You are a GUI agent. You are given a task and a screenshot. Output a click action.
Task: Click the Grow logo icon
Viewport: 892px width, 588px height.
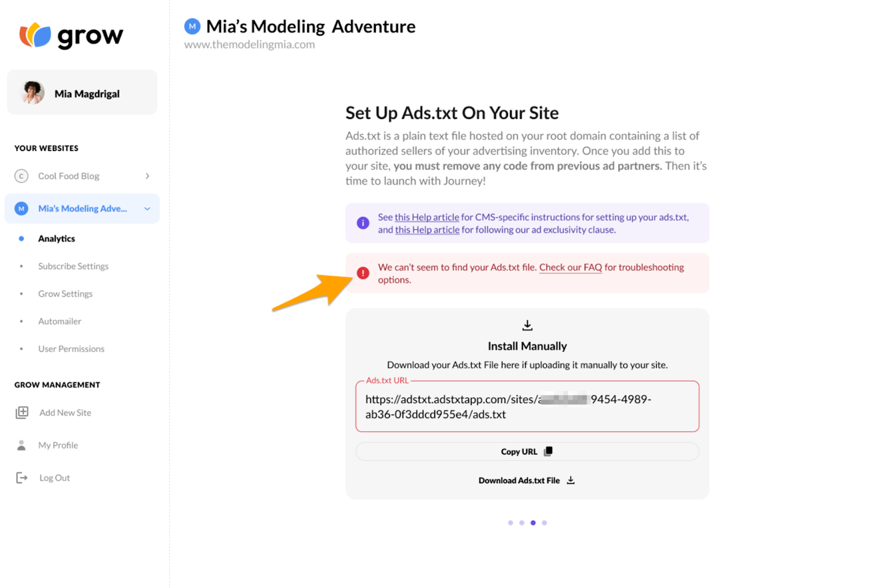pos(35,35)
